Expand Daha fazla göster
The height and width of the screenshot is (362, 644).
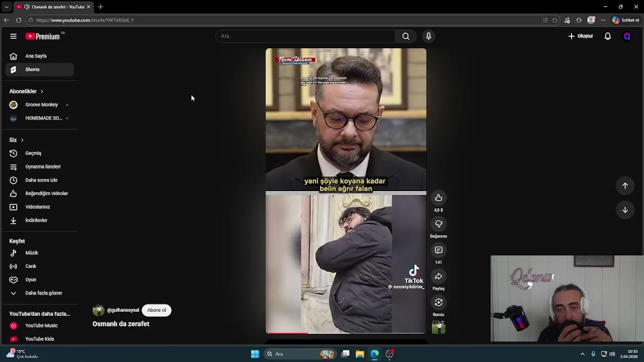click(x=39, y=293)
